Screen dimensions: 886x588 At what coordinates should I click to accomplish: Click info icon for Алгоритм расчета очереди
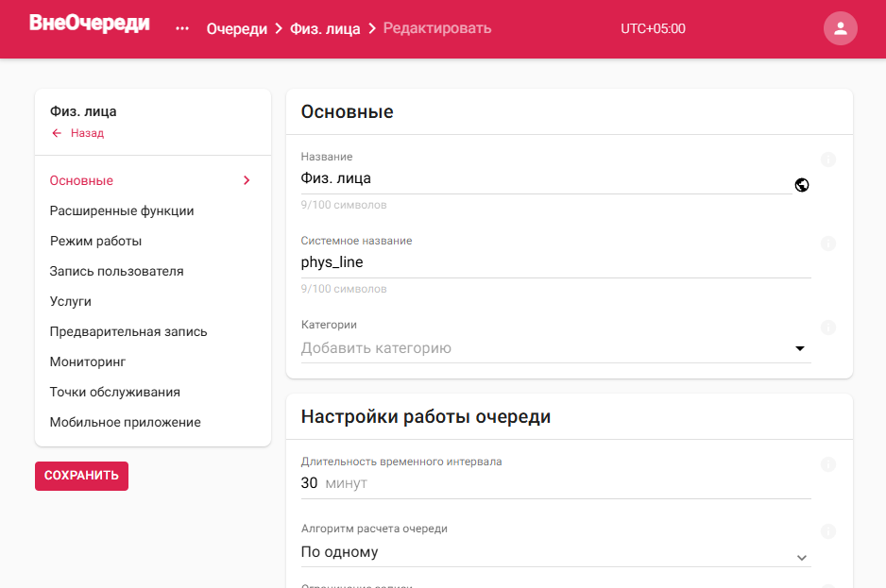point(827,531)
